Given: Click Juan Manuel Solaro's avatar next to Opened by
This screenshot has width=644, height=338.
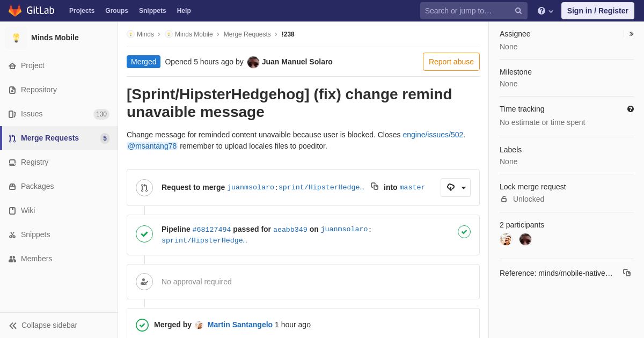Looking at the screenshot, I should [x=253, y=62].
